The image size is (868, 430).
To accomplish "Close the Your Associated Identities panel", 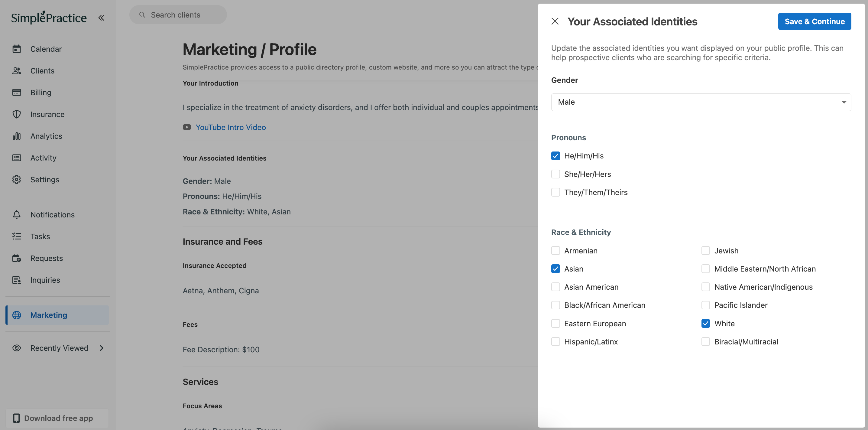I will click(555, 21).
